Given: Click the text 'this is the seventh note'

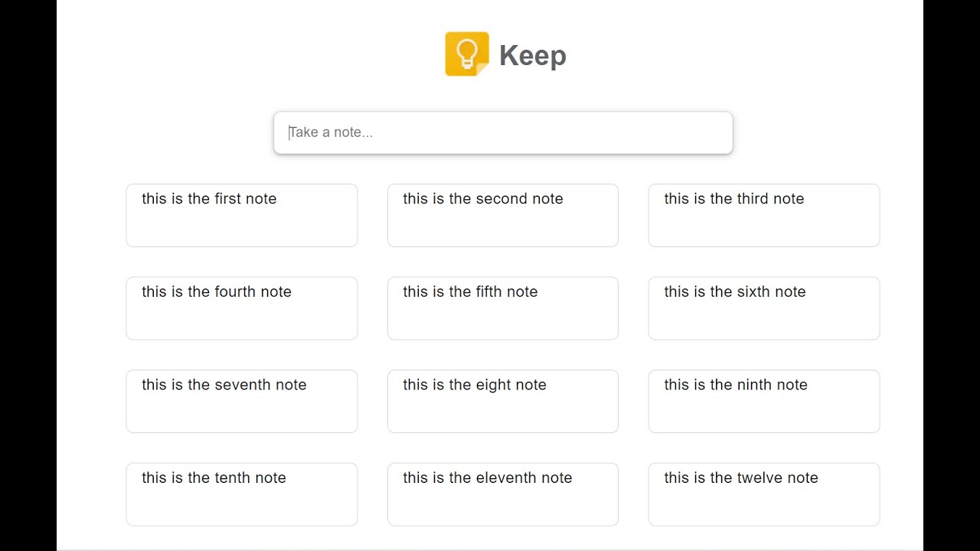Looking at the screenshot, I should 224,385.
